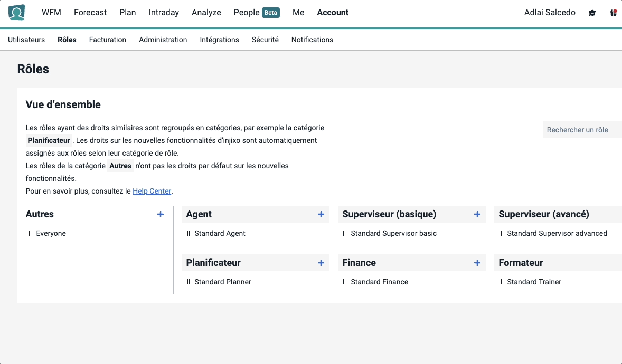This screenshot has width=622, height=364.
Task: Select the Standard Trainer role
Action: point(533,282)
